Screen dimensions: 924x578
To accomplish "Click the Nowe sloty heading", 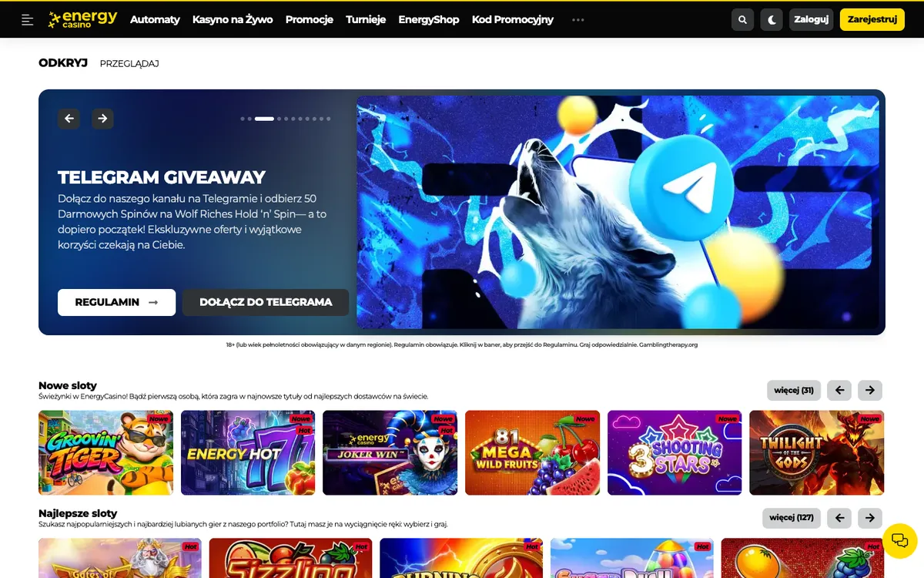I will point(68,385).
